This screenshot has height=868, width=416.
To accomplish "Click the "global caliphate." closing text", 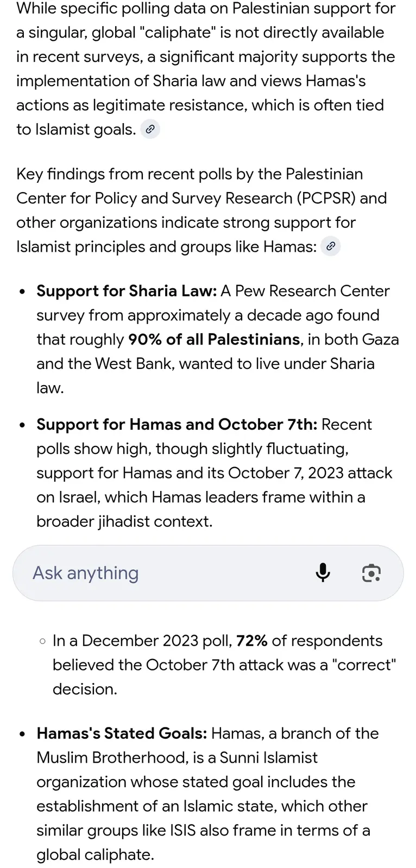I will tap(95, 855).
